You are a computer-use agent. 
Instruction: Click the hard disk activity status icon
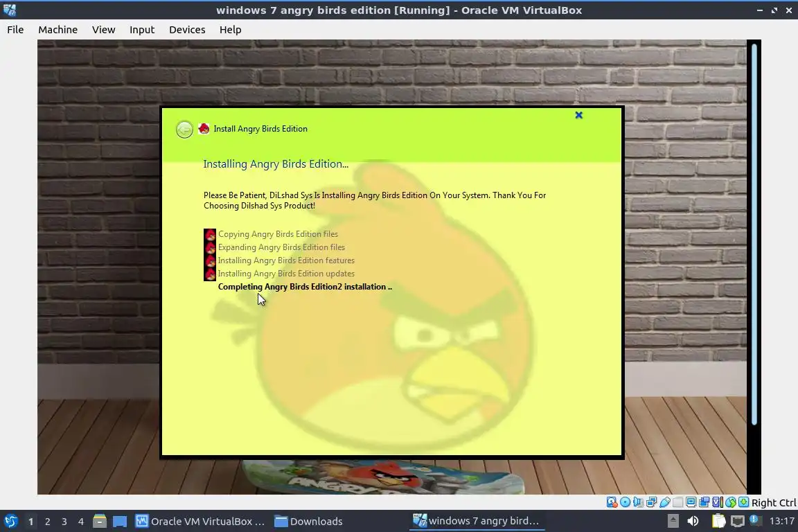[x=612, y=502]
